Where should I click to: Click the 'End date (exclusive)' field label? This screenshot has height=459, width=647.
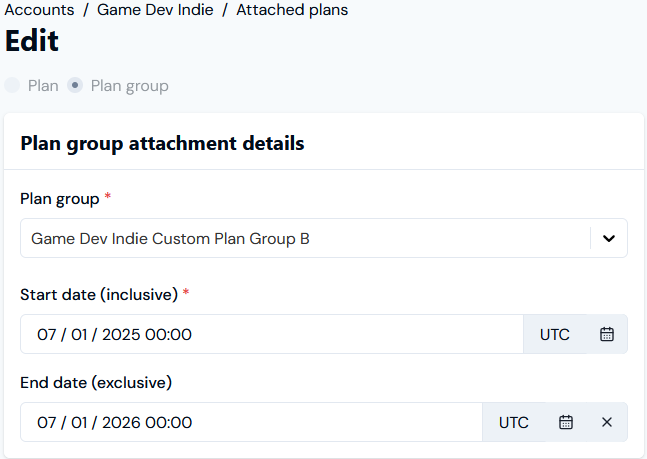[x=96, y=383]
